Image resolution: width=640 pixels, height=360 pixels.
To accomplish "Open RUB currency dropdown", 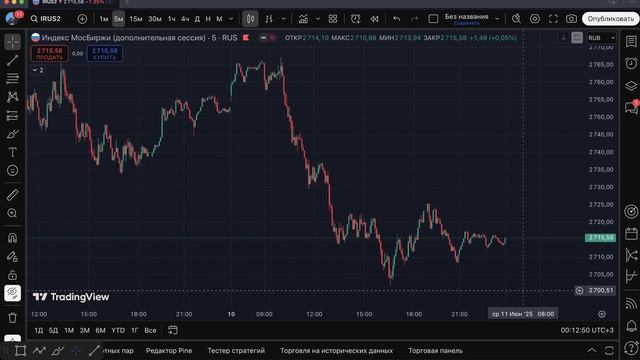I will [602, 38].
